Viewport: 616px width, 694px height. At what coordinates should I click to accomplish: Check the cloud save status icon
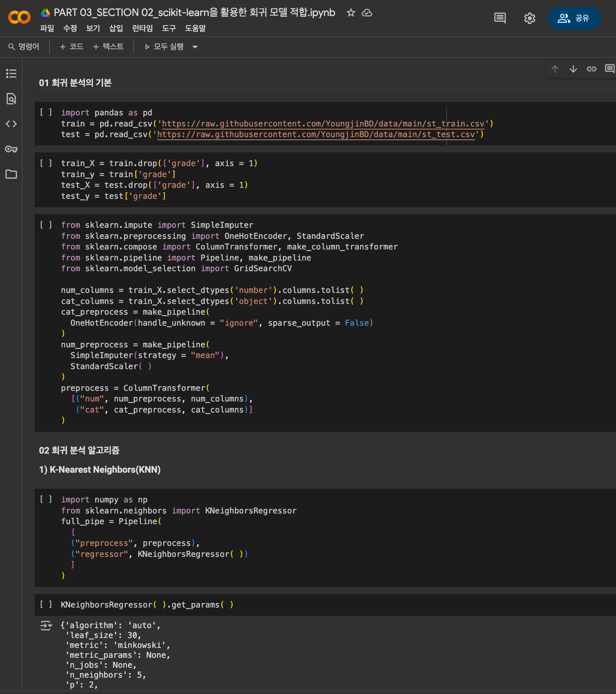[x=367, y=13]
